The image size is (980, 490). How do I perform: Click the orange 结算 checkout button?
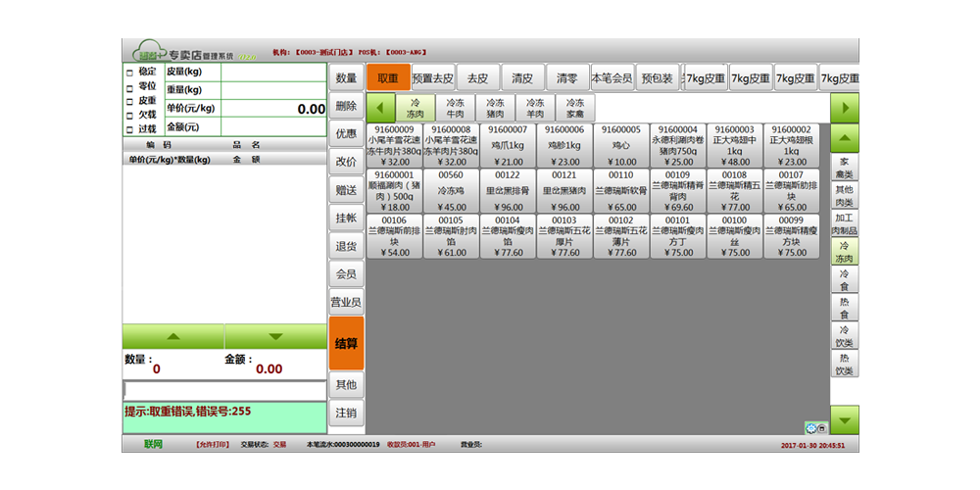click(x=346, y=343)
